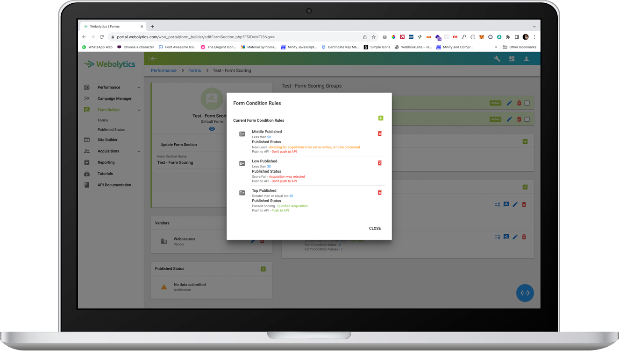This screenshot has height=364, width=619.
Task: Click 'No data submitted' notification text
Action: 190,285
